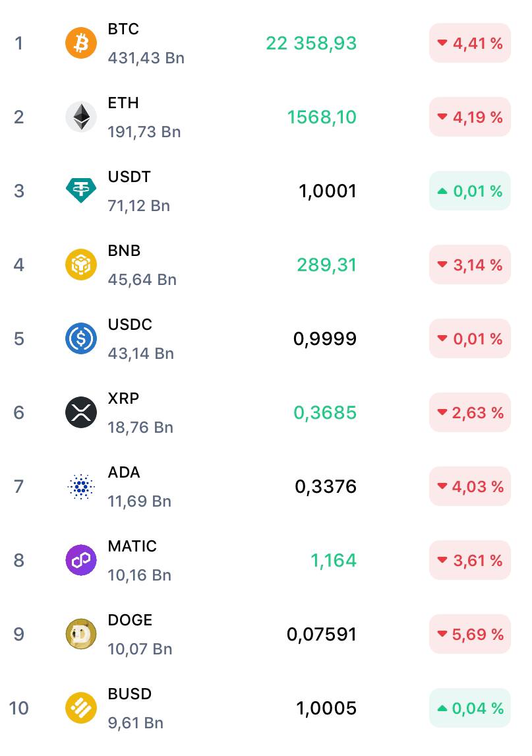
Task: Click USDT's 0,01 % green change badge
Action: (x=470, y=191)
